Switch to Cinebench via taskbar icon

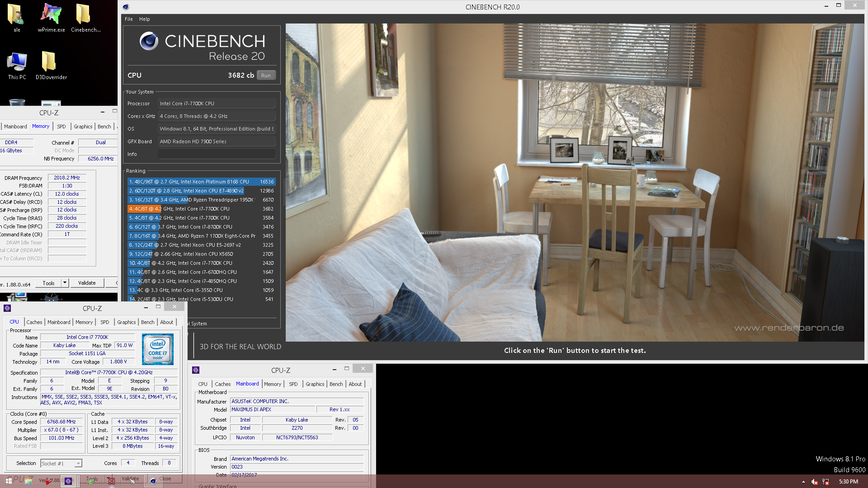[x=153, y=481]
